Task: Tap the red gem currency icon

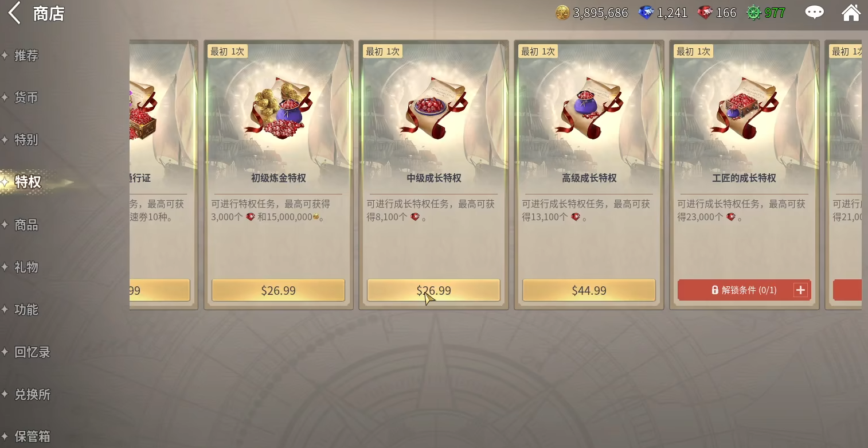Action: pos(705,13)
